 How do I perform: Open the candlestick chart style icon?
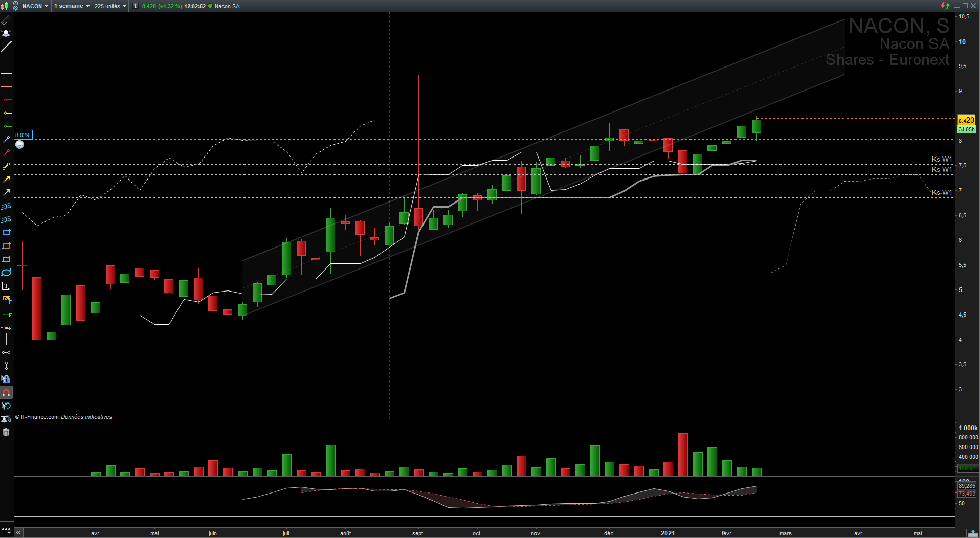tap(5, 6)
